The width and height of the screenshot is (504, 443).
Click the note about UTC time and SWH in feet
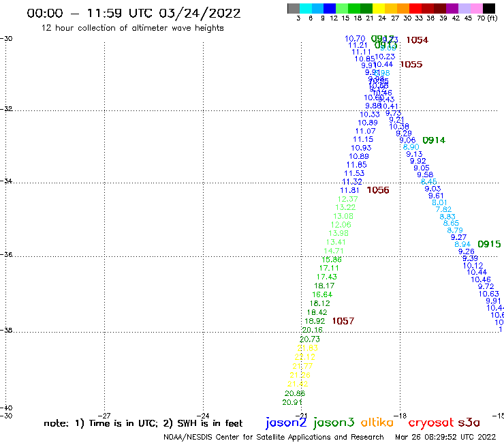point(143,423)
